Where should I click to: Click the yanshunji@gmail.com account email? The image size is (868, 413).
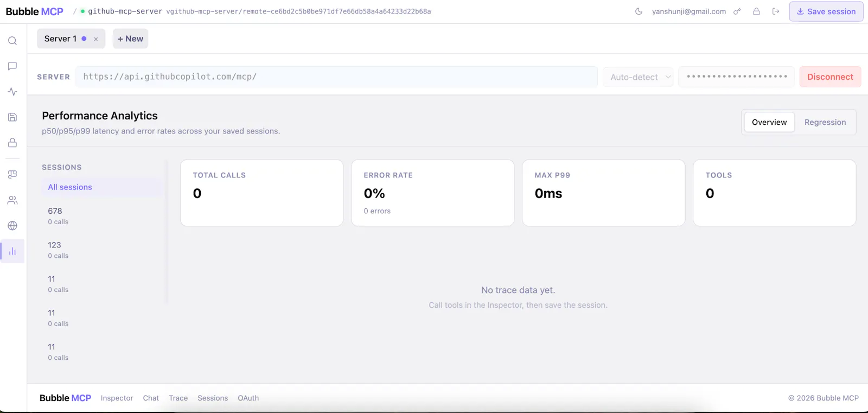click(x=689, y=11)
